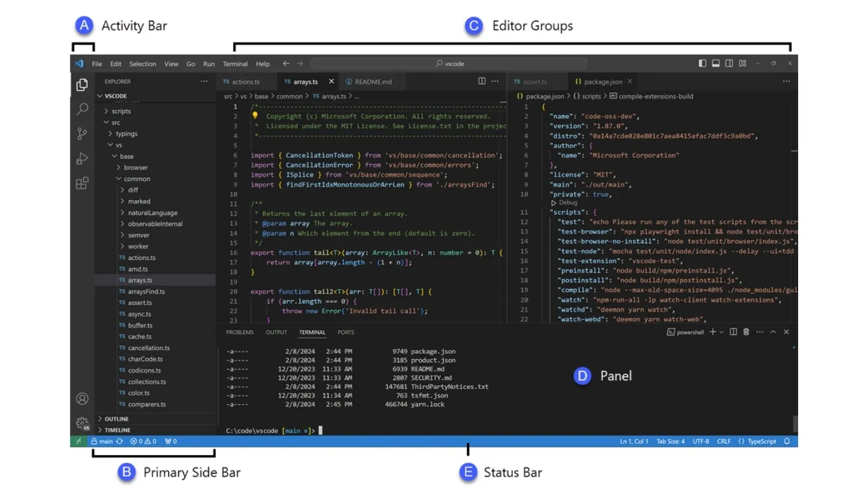The image size is (868, 488).
Task: Click UTF-8 encoding in status bar
Action: 701,441
